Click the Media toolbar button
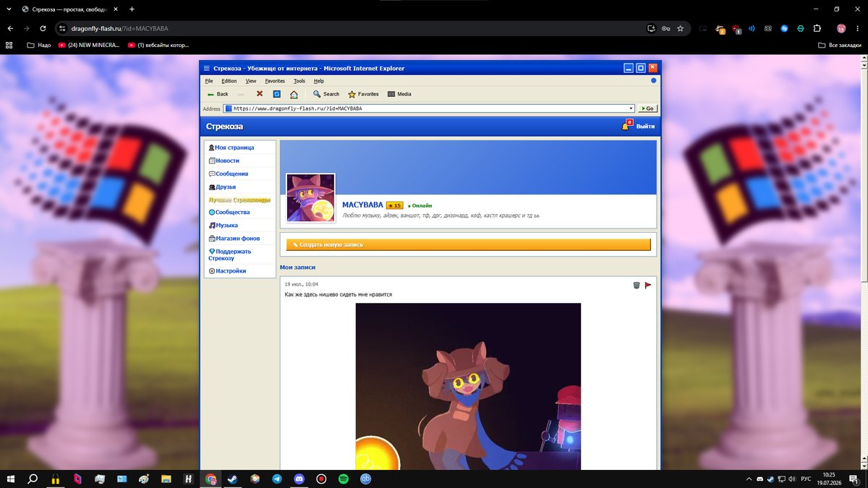This screenshot has height=488, width=868. pos(399,94)
